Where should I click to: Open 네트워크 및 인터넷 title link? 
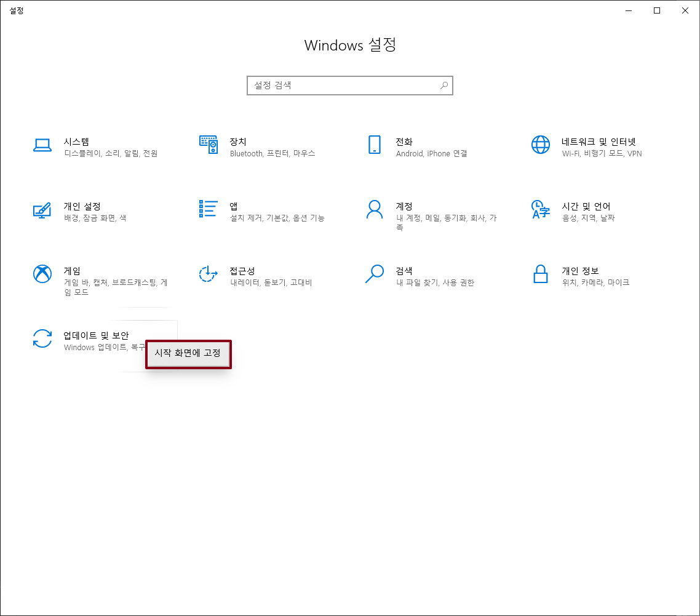tap(599, 142)
